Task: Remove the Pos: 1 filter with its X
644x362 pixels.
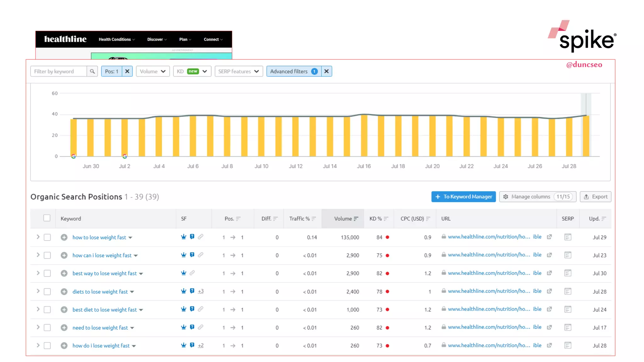Action: [127, 71]
